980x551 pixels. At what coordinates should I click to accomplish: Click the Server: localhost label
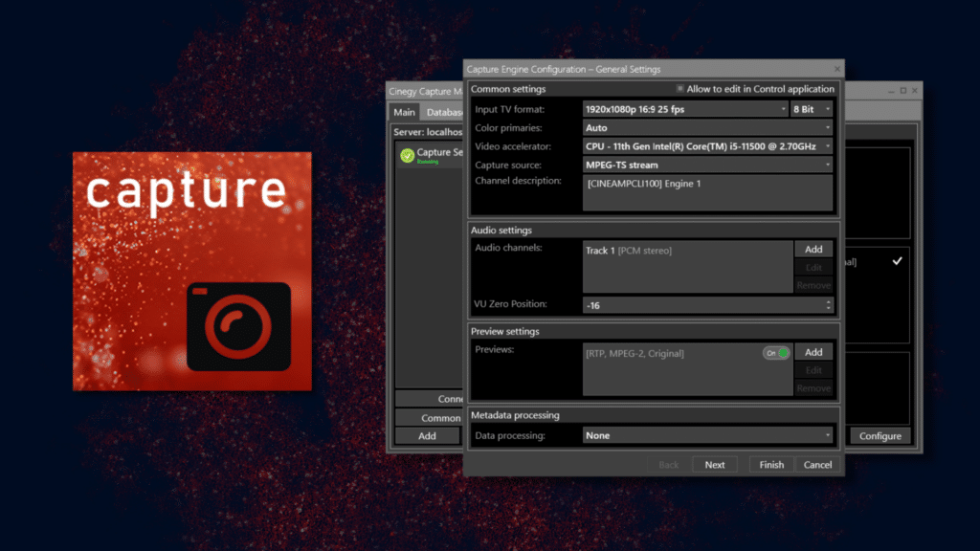click(x=428, y=132)
